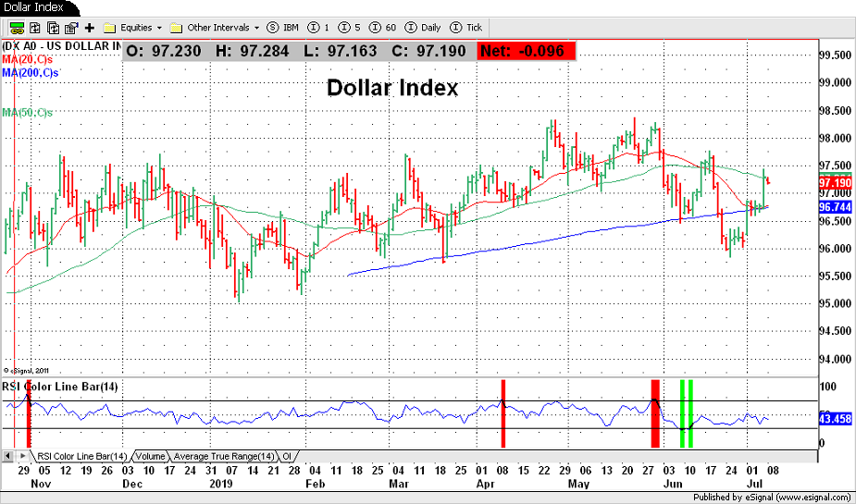
Task: Click the MA(20,C)s legend label
Action: click(27, 59)
